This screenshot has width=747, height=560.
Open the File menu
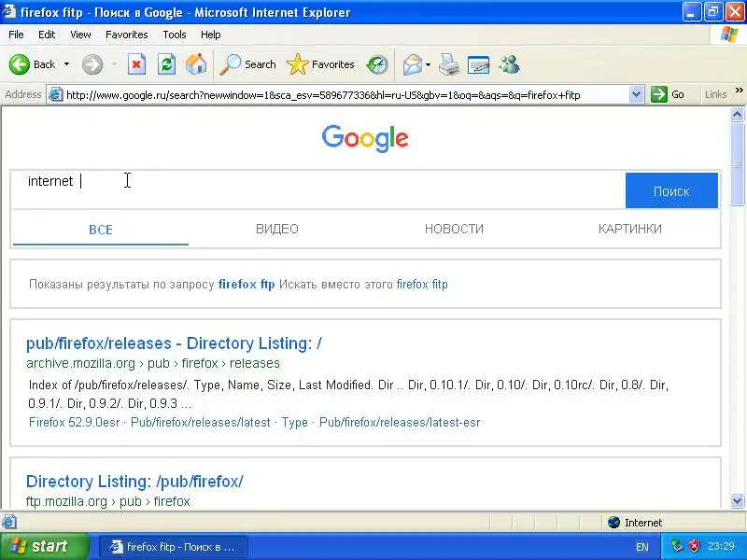pos(16,35)
